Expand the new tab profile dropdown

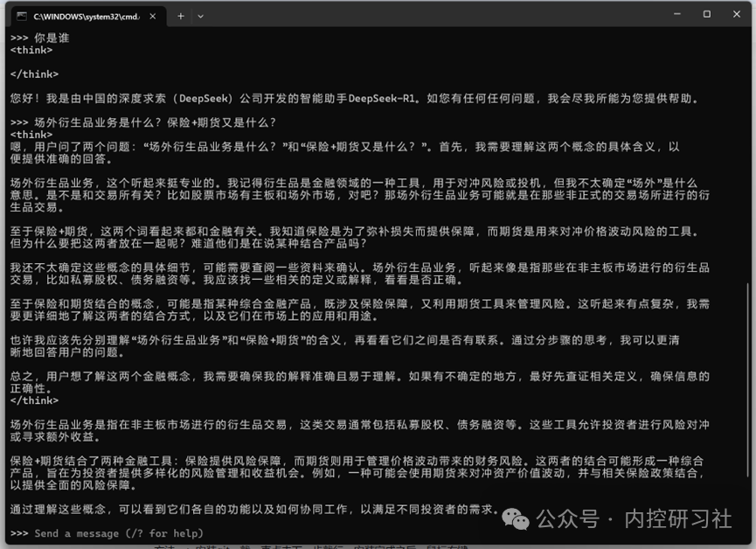[x=200, y=17]
